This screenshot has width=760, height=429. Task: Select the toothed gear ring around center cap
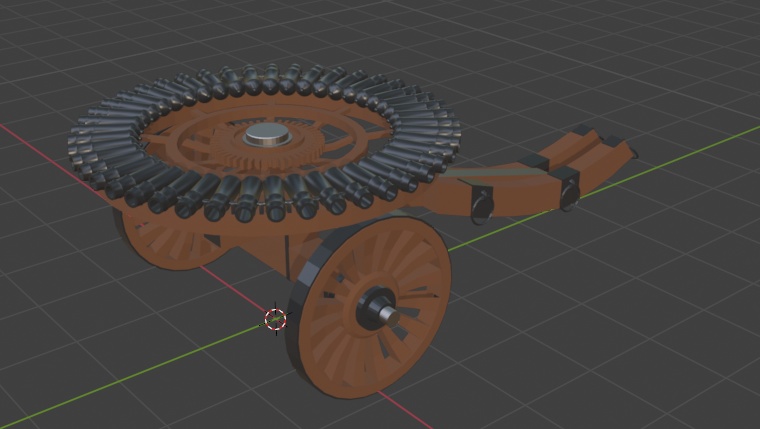tap(268, 143)
